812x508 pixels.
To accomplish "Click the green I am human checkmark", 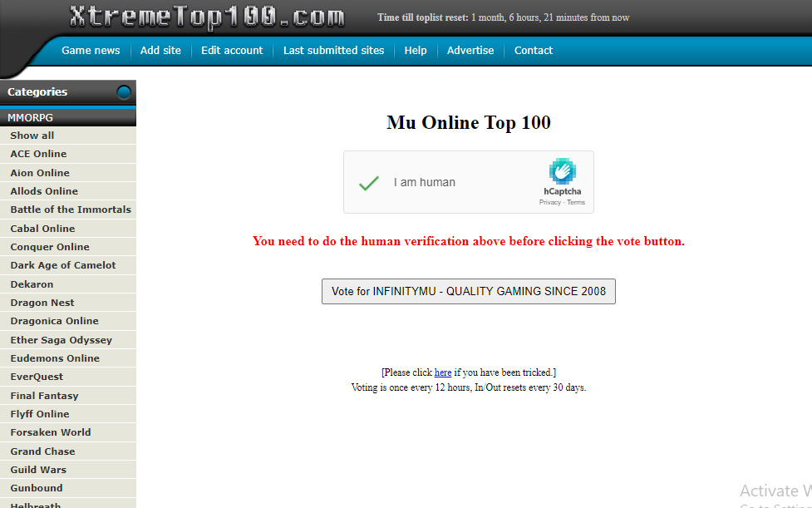I will tap(369, 183).
